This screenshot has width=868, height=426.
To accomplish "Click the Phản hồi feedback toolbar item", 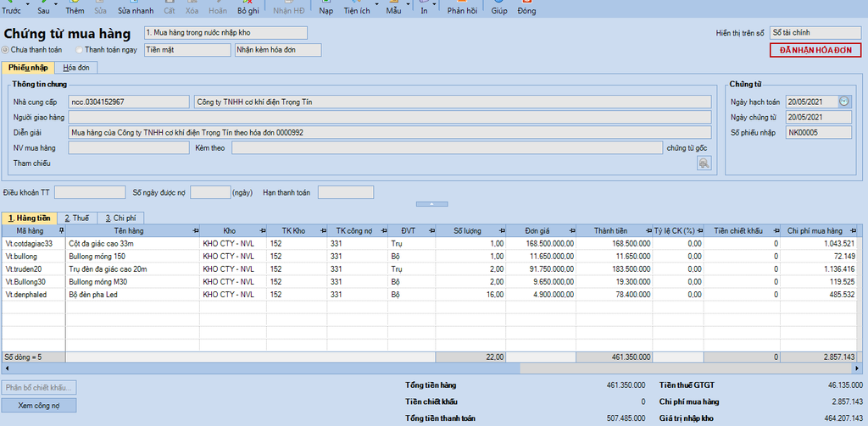I will (462, 8).
